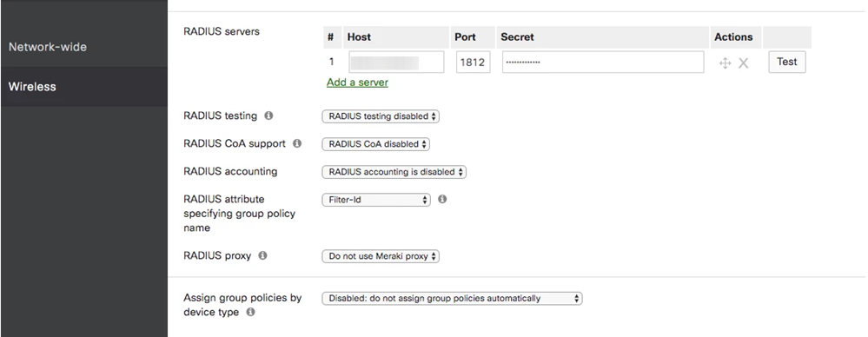Open the Filter-Id attribute dropdown
The height and width of the screenshot is (337, 868).
point(376,199)
